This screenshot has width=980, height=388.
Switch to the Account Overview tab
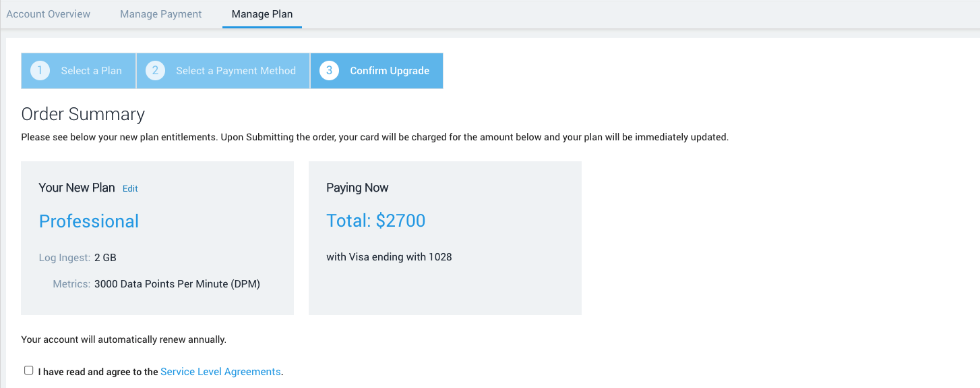tap(48, 14)
